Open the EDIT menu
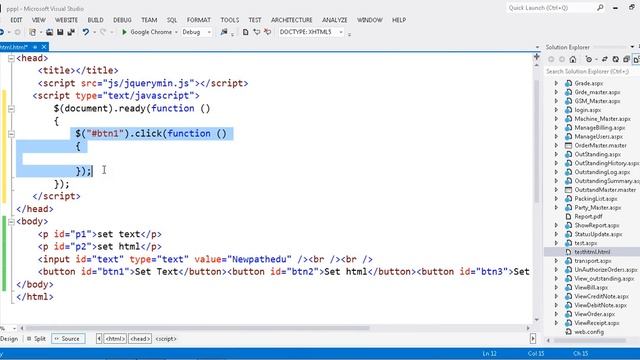640x360 pixels. pyautogui.click(x=16, y=20)
